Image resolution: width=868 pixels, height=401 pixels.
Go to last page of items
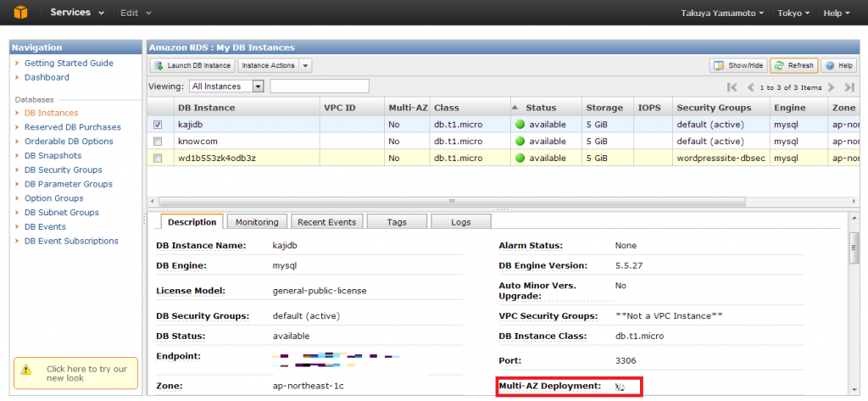(x=849, y=87)
